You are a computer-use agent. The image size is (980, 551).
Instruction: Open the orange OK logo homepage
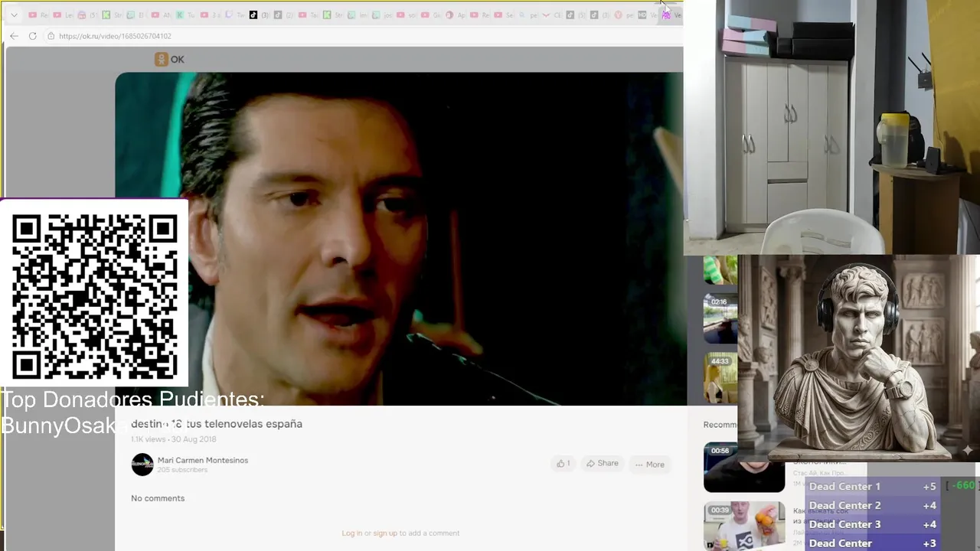169,59
